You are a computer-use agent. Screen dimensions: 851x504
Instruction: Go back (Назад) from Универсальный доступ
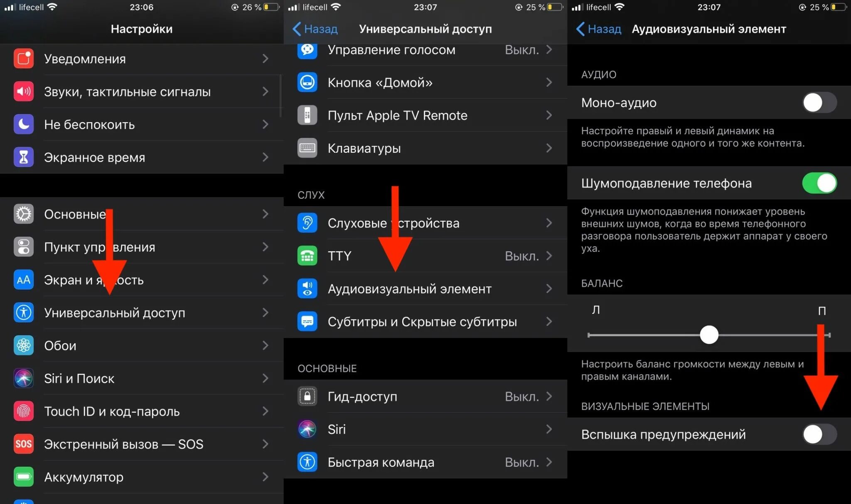point(315,29)
